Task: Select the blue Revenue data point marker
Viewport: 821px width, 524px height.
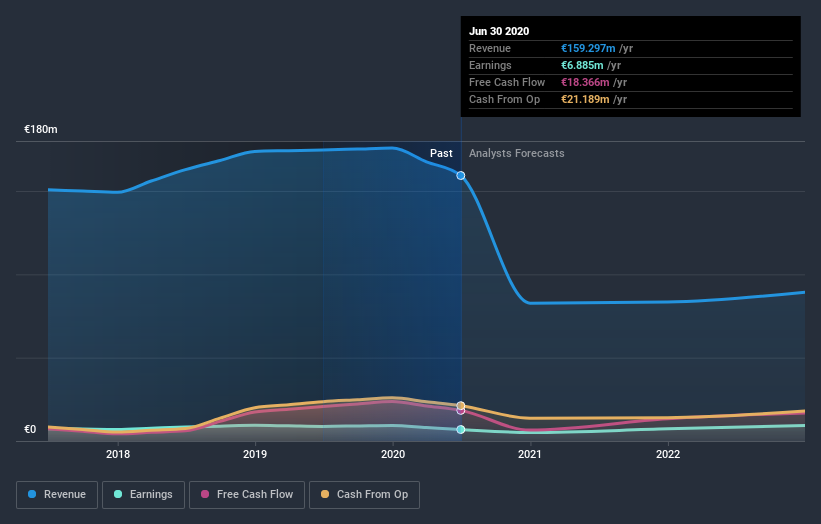Action: click(x=461, y=175)
